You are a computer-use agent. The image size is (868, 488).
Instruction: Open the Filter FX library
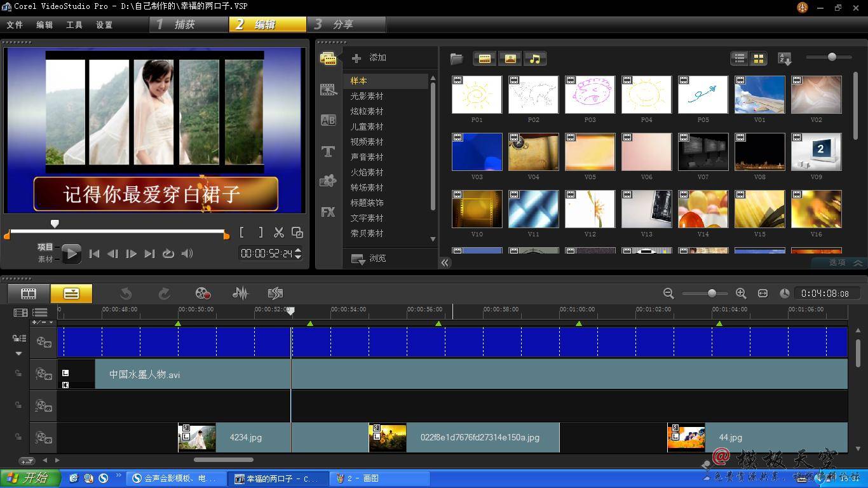tap(328, 212)
